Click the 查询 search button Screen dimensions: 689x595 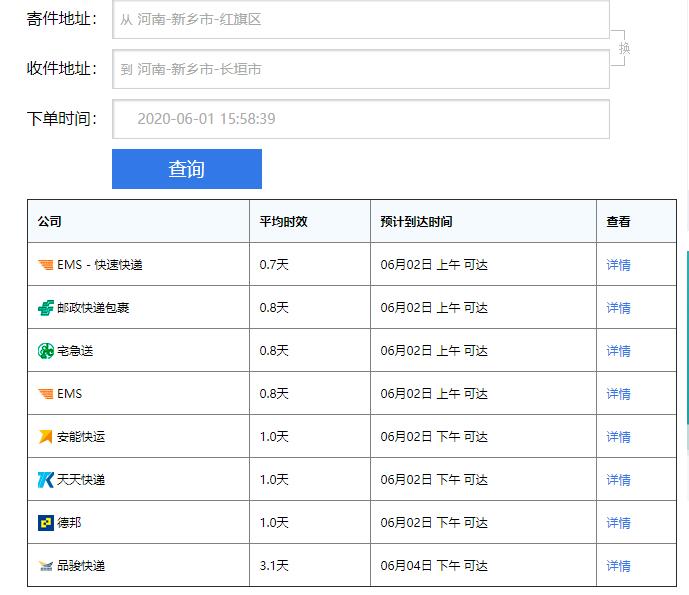tap(187, 169)
